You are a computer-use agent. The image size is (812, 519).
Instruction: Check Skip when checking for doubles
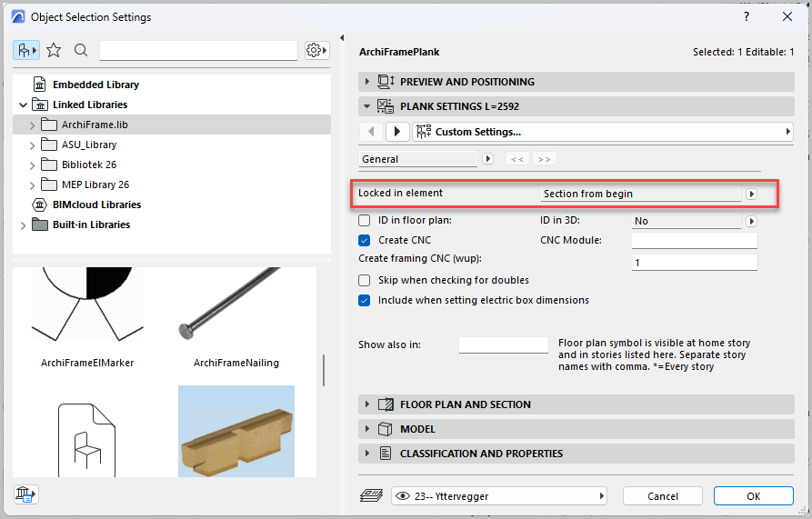tap(365, 281)
